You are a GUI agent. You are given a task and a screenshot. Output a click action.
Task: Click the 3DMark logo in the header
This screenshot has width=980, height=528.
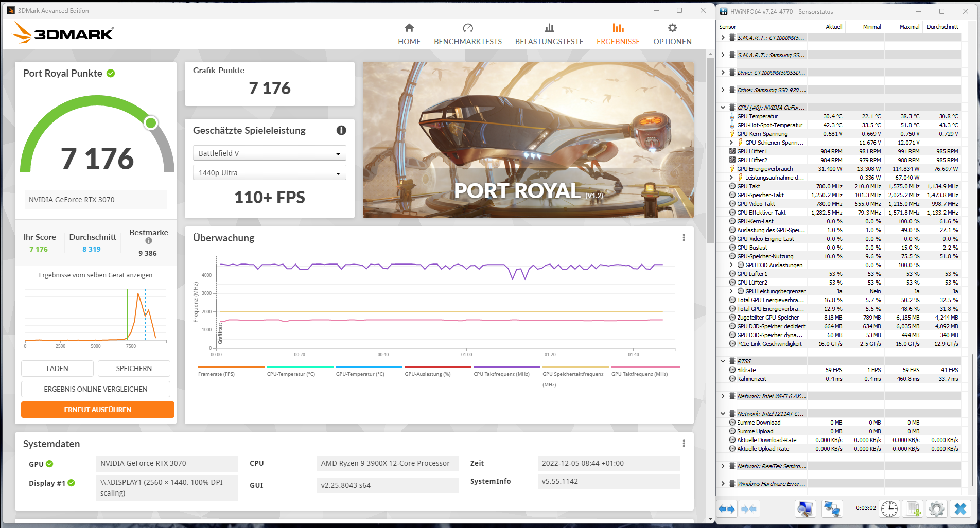[x=63, y=33]
